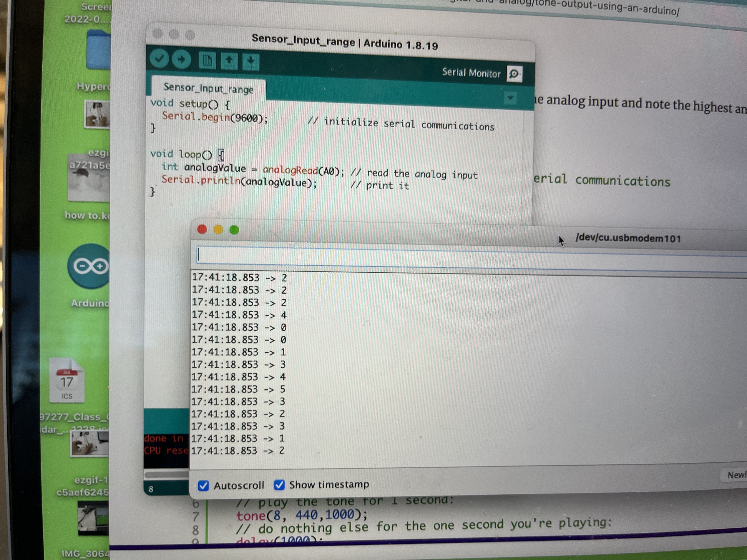This screenshot has height=560, width=747.
Task: Click the Upload arrow button
Action: [x=181, y=60]
